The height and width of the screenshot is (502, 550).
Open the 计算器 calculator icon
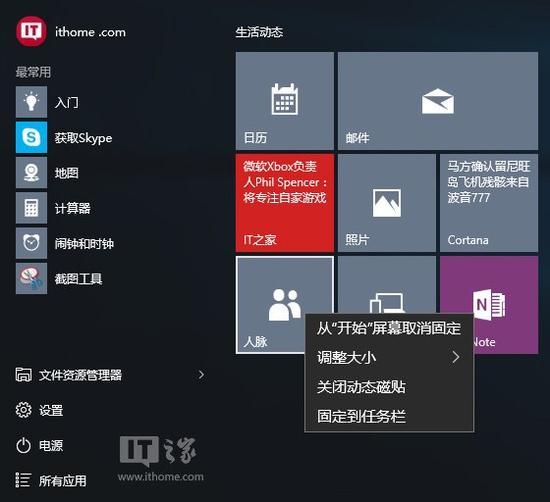pyautogui.click(x=31, y=208)
